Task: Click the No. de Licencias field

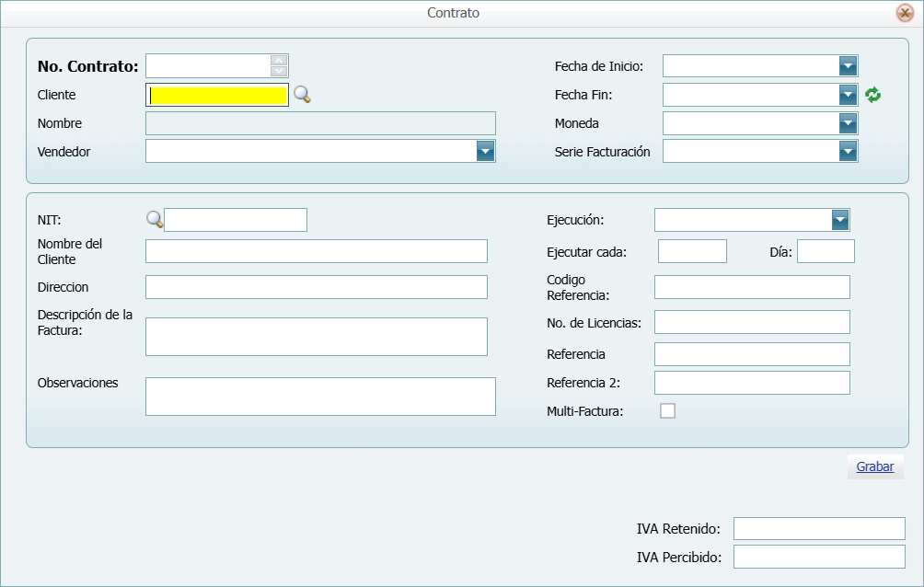Action: (x=752, y=322)
